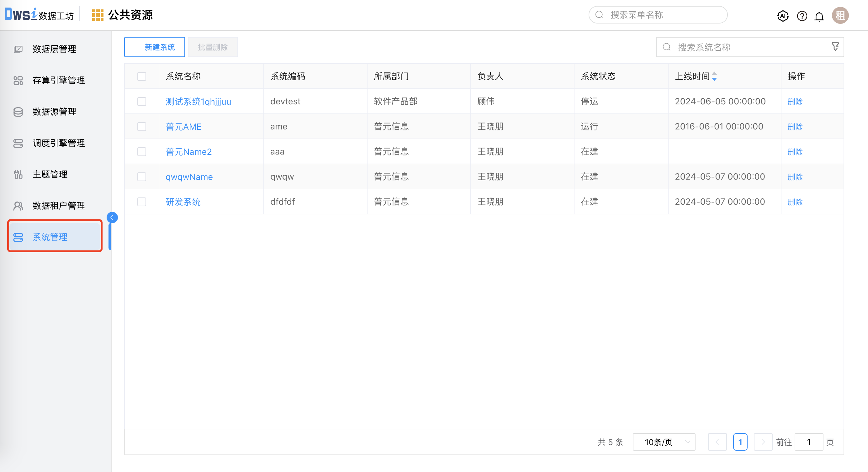Screen dimensions: 868x472
Task: Click the notification bell icon
Action: (819, 16)
